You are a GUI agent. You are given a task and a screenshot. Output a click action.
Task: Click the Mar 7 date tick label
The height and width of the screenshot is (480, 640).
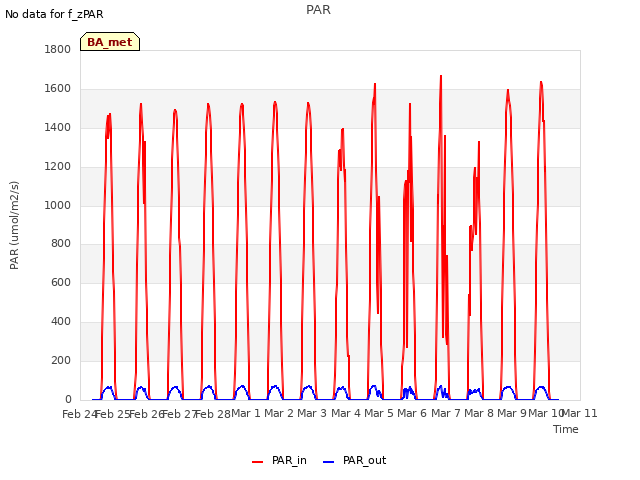tap(446, 413)
